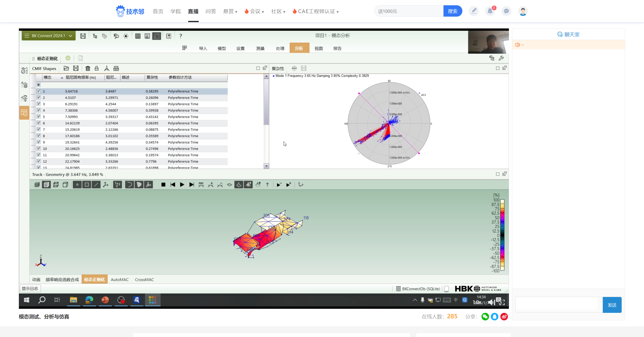Open user avatar profile
The width and height of the screenshot is (644, 337).
click(x=523, y=11)
